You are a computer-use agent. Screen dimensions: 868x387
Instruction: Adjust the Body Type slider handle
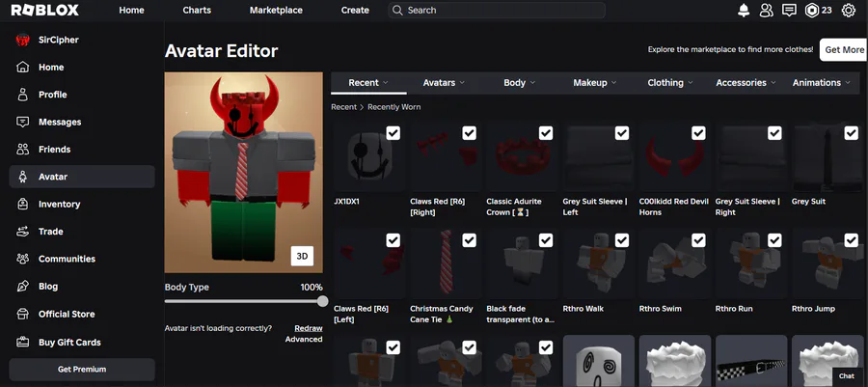click(x=323, y=301)
